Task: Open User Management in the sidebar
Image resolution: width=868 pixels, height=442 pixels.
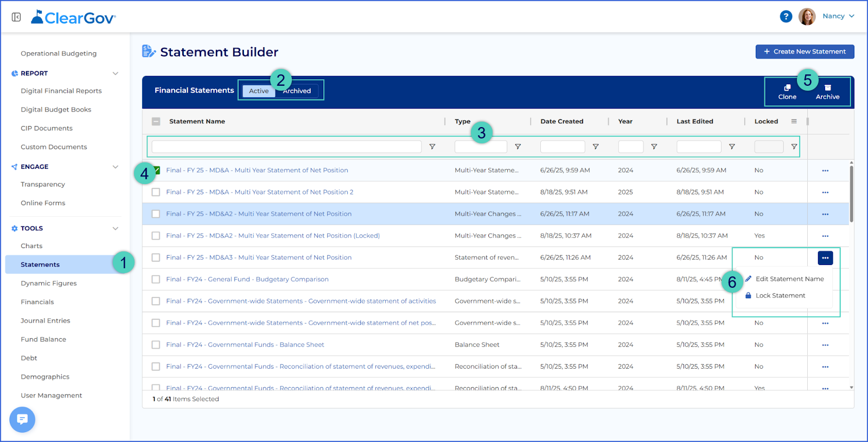Action: (52, 396)
